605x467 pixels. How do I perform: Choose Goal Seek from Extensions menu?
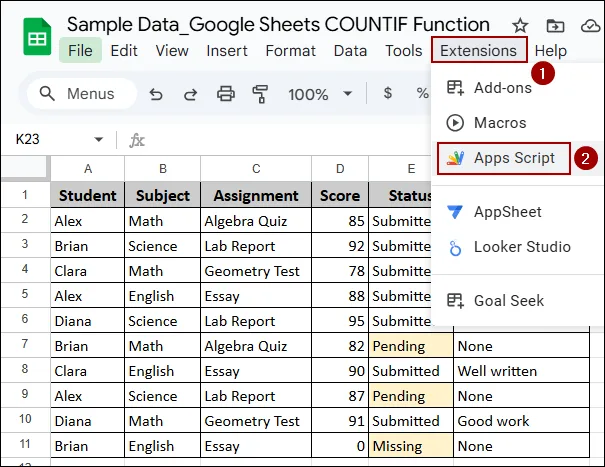click(518, 301)
